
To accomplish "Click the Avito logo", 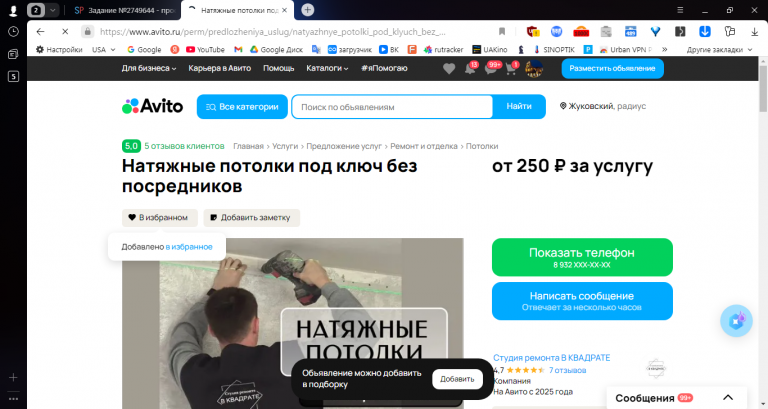I will 152,106.
